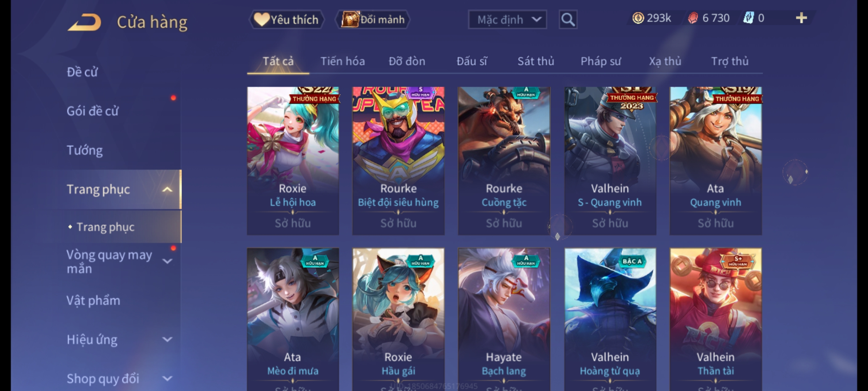868x391 pixels.
Task: Tap the back arrow icon
Action: pos(84,22)
